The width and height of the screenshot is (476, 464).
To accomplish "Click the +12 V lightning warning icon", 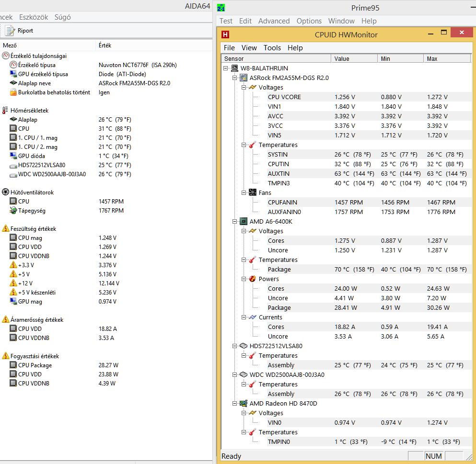I will pyautogui.click(x=13, y=283).
